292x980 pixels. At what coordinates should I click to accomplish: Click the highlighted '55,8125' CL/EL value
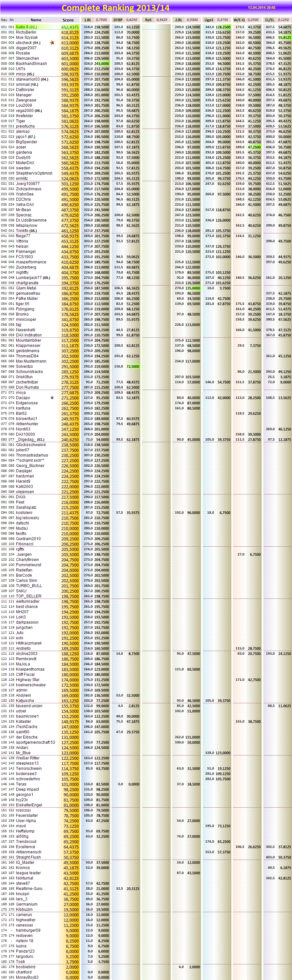(284, 38)
